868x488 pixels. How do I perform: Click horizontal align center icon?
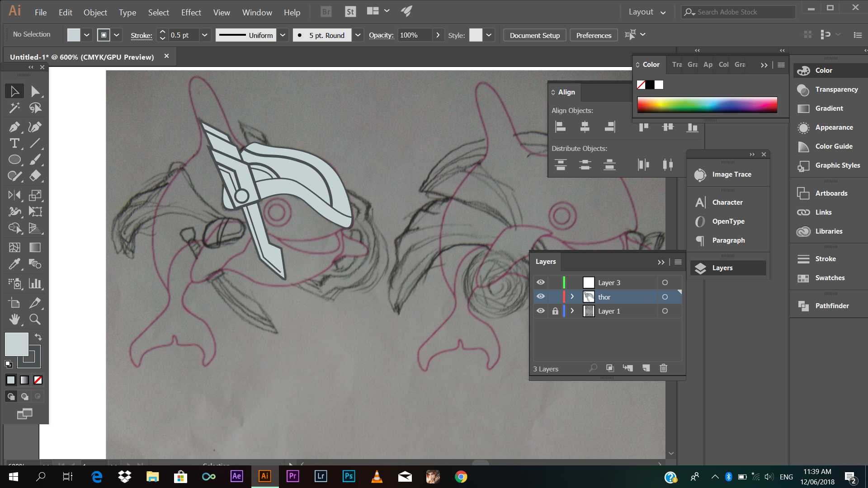(585, 127)
